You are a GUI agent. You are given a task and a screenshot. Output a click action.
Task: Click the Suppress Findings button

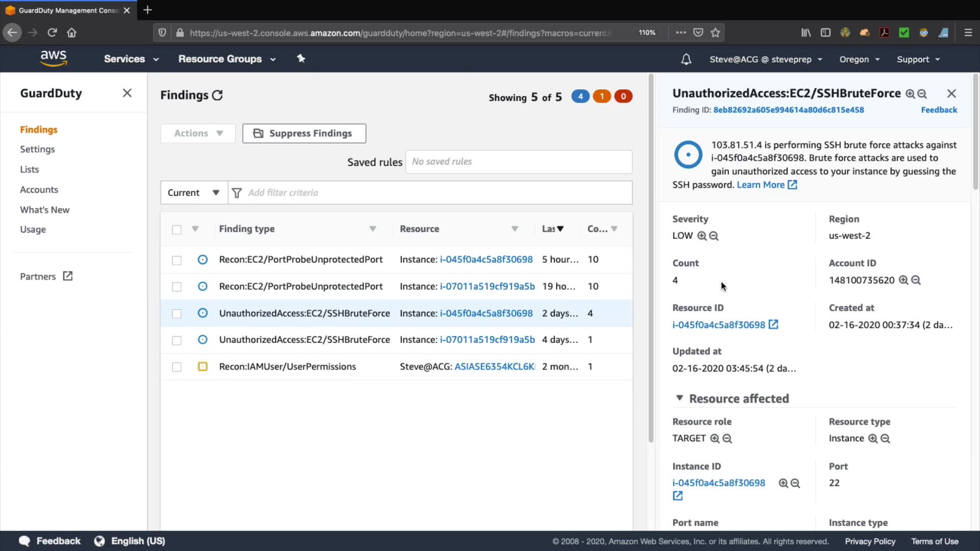304,133
